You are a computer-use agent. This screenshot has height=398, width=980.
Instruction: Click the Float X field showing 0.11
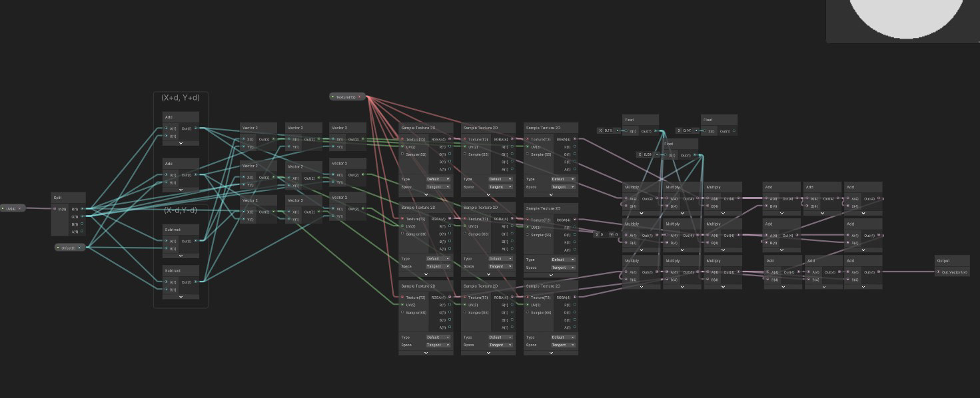(608, 131)
